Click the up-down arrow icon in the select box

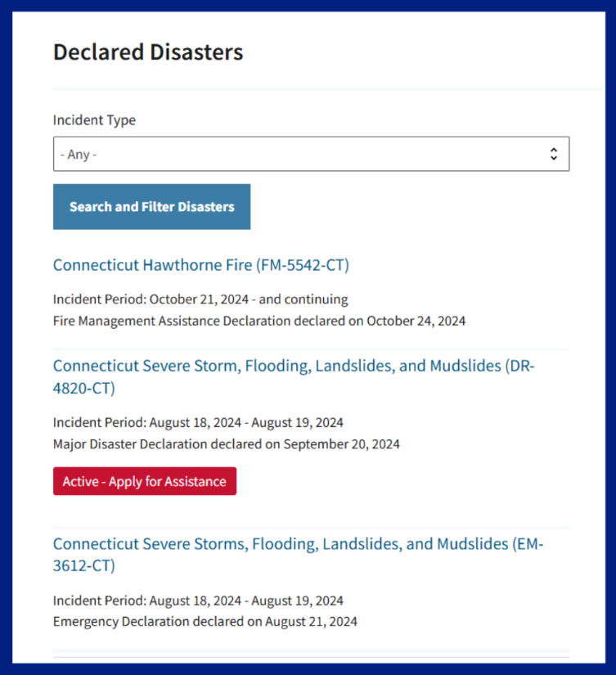coord(554,154)
